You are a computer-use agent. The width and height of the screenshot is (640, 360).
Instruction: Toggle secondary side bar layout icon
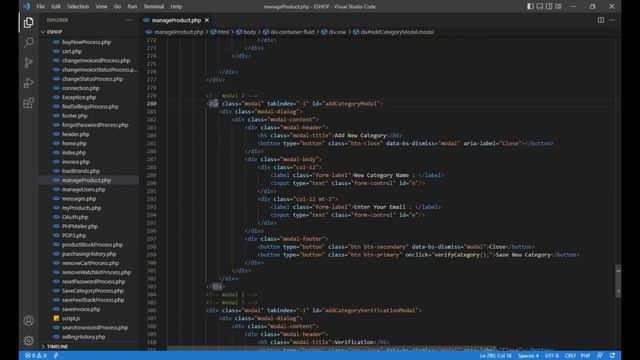pos(549,7)
